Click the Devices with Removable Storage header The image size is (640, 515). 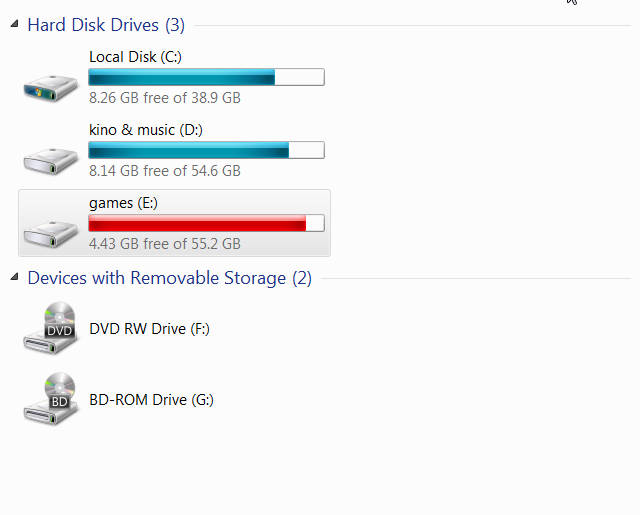click(x=169, y=278)
